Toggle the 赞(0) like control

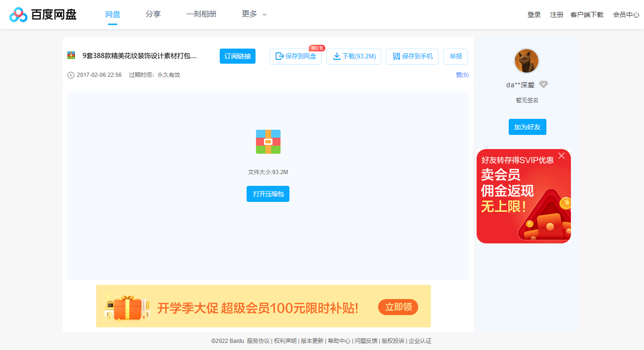462,75
